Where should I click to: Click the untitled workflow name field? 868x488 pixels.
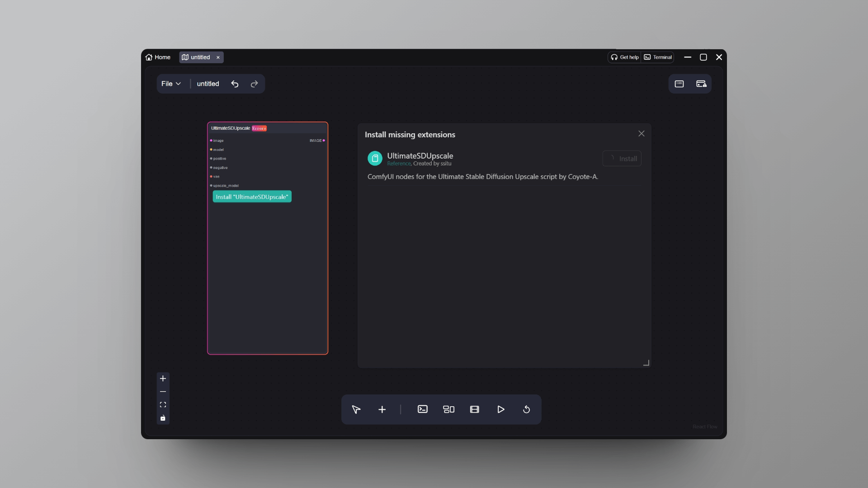point(208,84)
